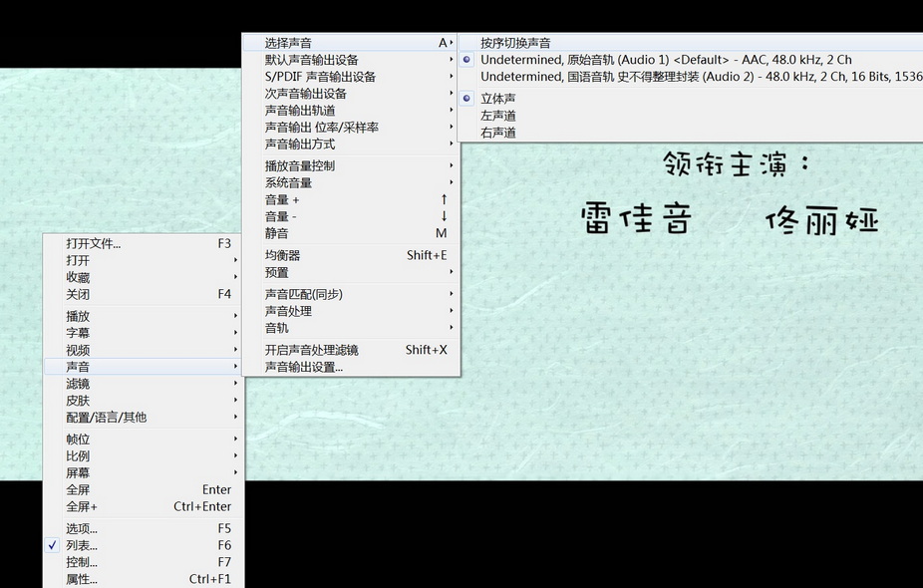Image resolution: width=923 pixels, height=588 pixels.
Task: Enable 开启声音处理滤镜 option
Action: click(x=311, y=350)
